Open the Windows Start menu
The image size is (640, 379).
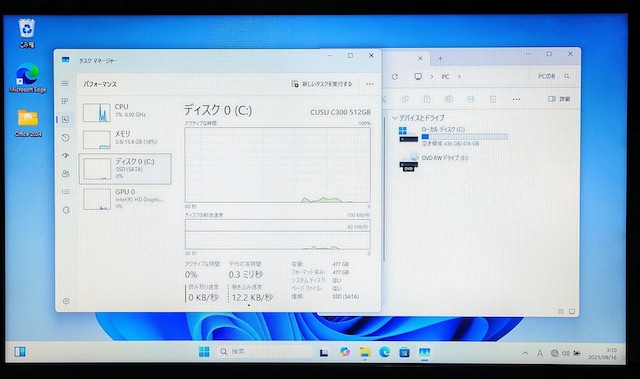(x=204, y=352)
